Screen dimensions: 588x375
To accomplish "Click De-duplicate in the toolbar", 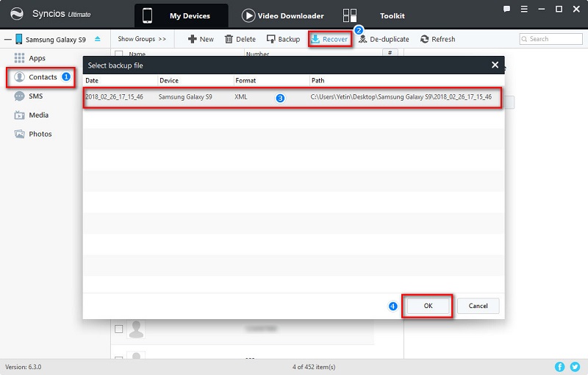I will pos(384,39).
